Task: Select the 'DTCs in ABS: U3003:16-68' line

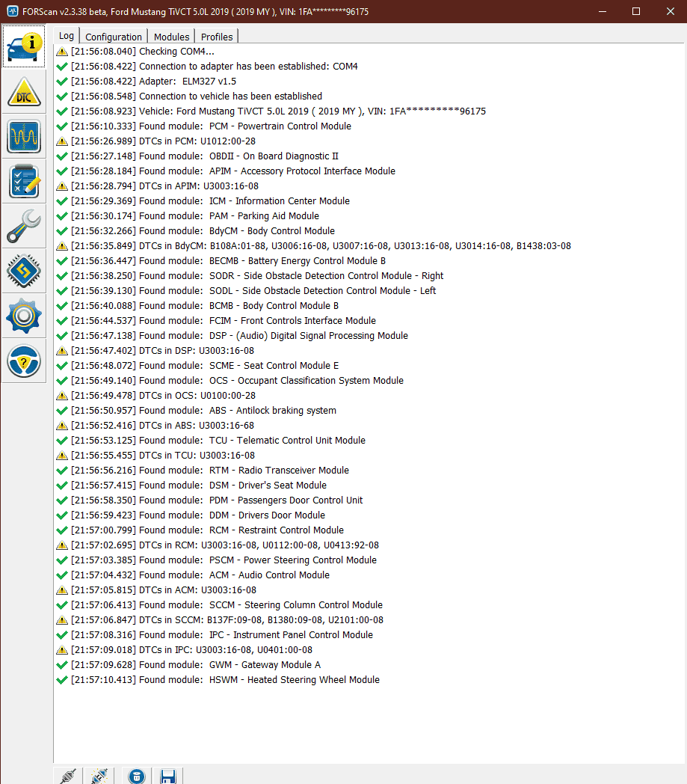Action: pyautogui.click(x=155, y=426)
